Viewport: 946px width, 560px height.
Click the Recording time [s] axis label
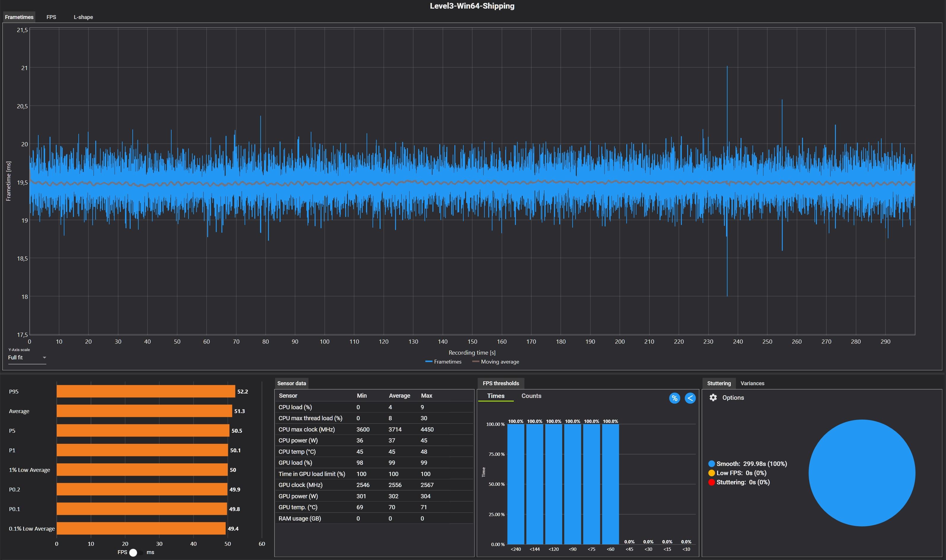[472, 353]
